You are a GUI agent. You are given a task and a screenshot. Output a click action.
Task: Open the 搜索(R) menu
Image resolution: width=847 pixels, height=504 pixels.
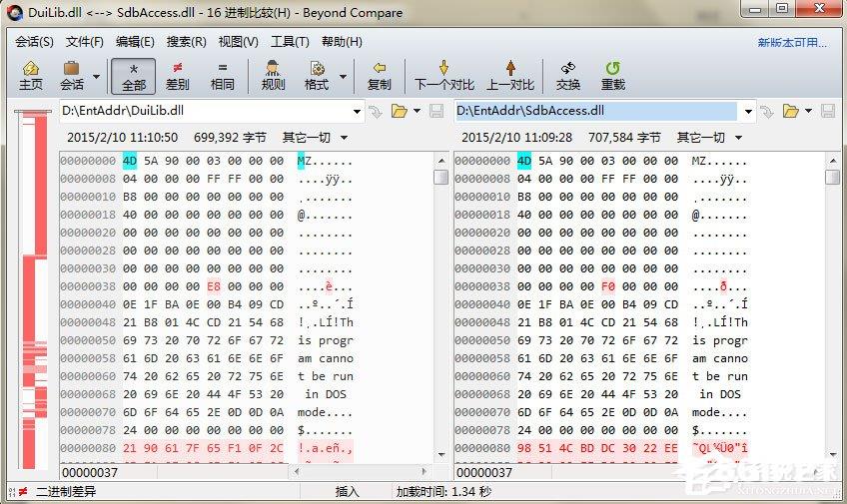coord(187,42)
